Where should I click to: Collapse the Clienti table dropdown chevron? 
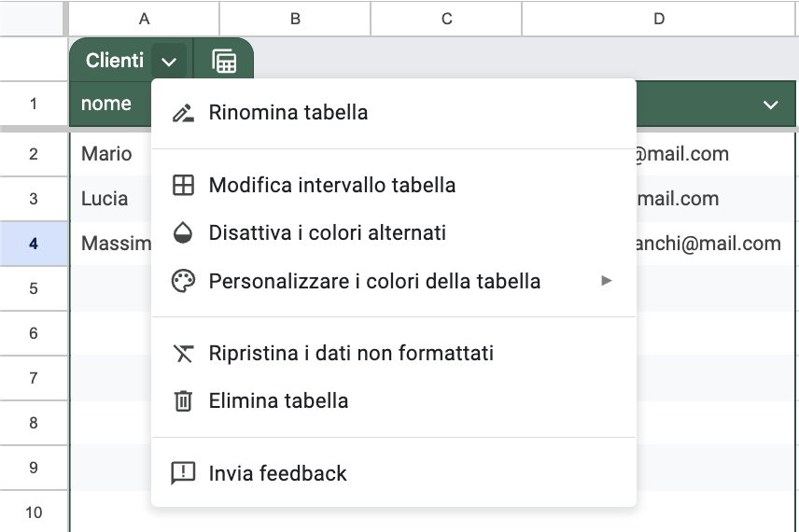coord(169,62)
